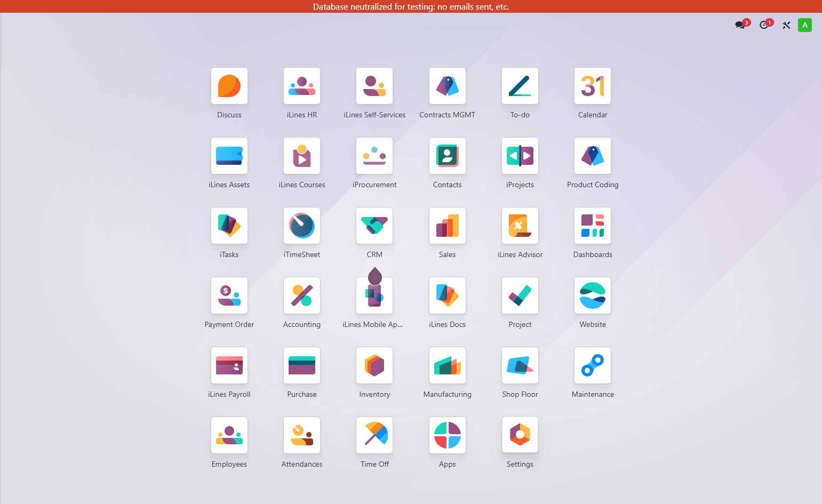Image resolution: width=822 pixels, height=504 pixels.
Task: Open Contracts MGMT app
Action: point(448,86)
